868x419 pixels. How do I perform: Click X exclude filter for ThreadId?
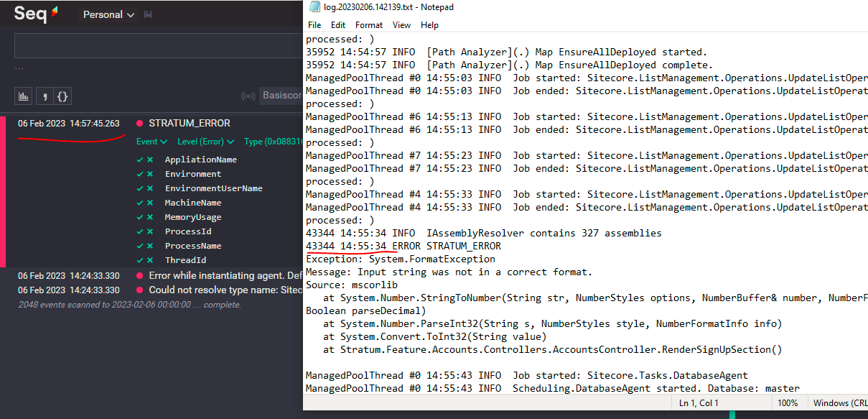[150, 260]
